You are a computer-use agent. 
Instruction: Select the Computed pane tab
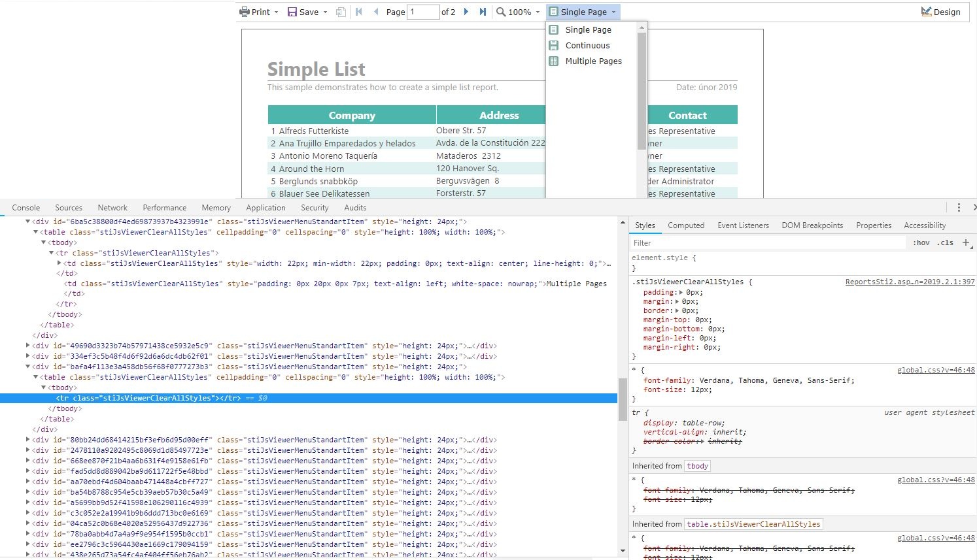coord(686,225)
